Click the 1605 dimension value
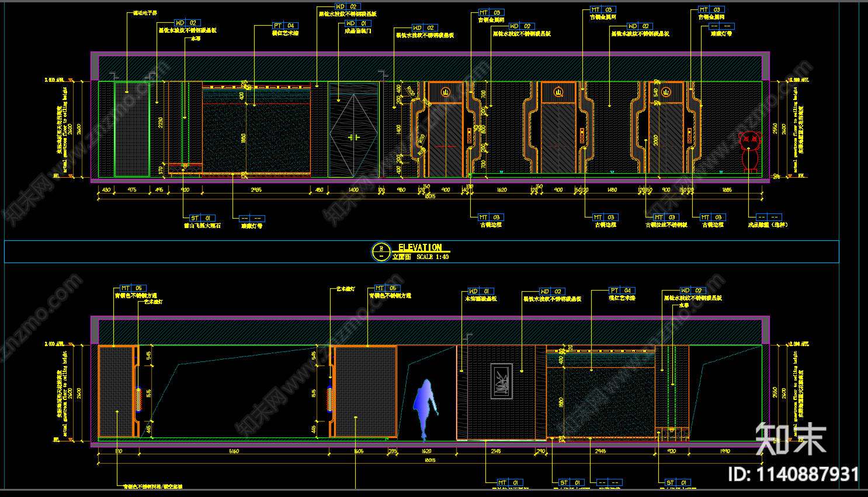Viewport: 868px width, 497px height. (359, 451)
